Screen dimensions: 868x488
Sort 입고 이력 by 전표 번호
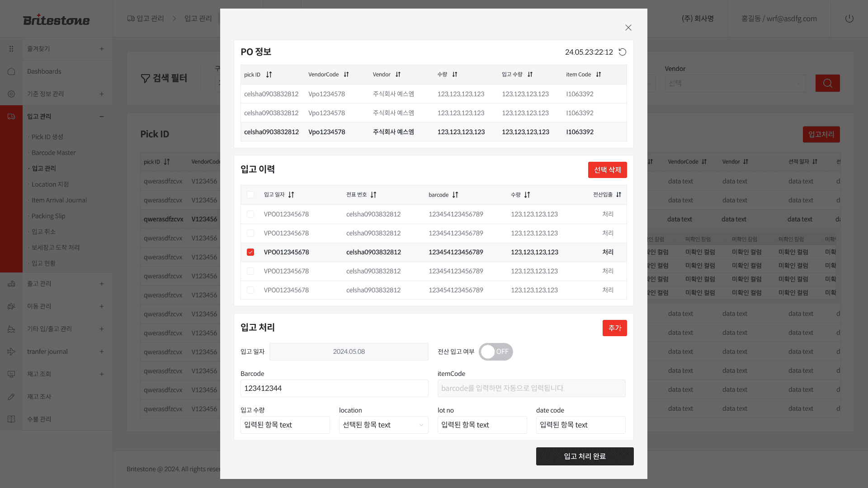[373, 195]
